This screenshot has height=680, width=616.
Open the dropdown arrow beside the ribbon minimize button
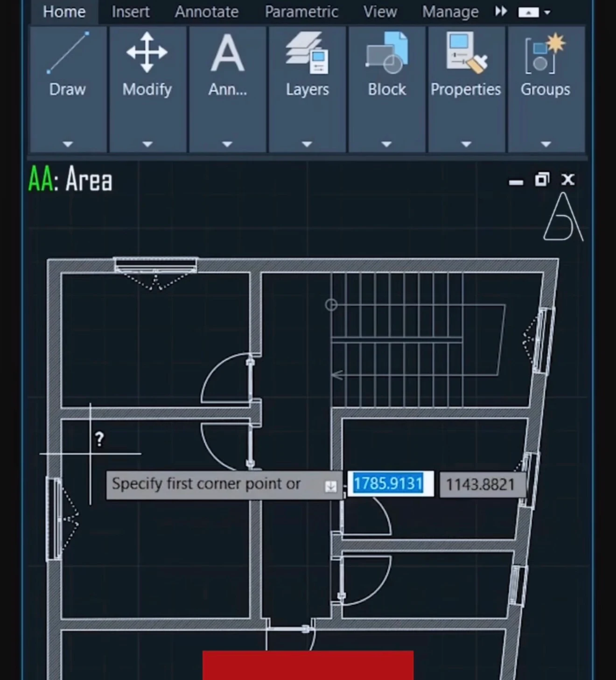coord(547,12)
